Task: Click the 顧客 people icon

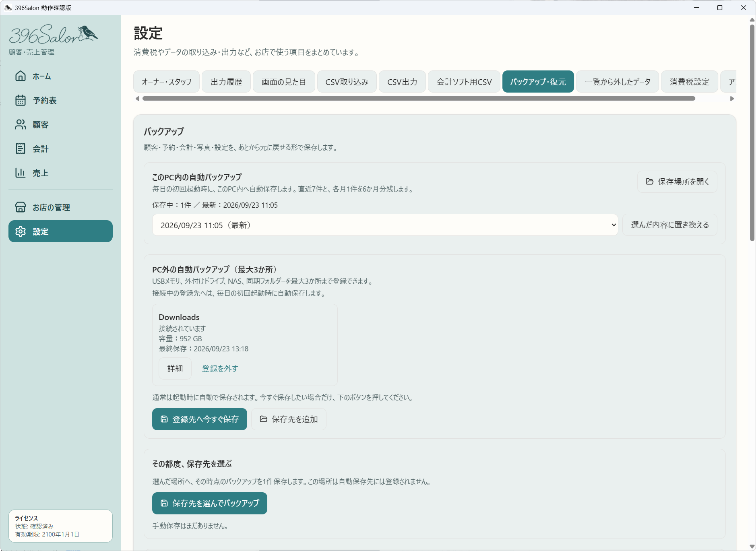Action: [x=21, y=124]
